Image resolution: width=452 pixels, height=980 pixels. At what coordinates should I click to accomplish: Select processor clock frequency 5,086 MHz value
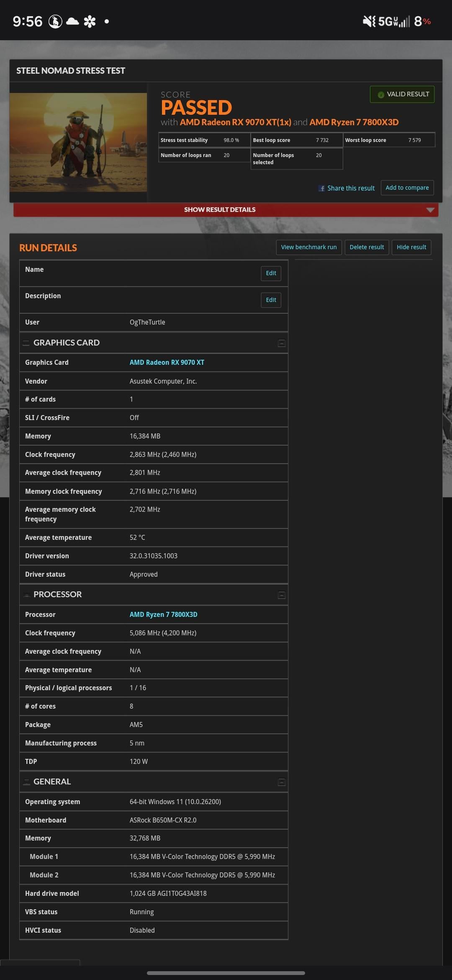[x=163, y=633]
